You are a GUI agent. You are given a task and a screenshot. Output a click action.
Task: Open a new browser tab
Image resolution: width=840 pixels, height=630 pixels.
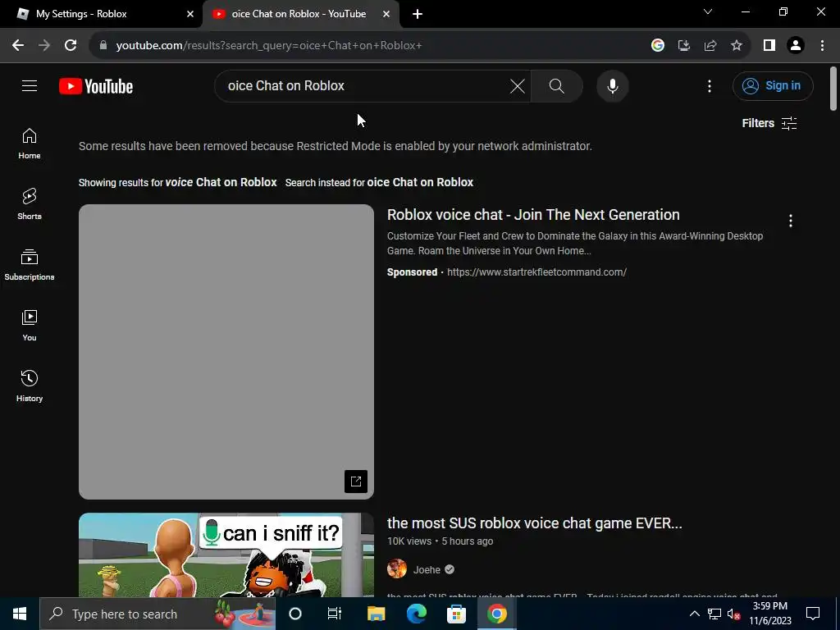[418, 14]
